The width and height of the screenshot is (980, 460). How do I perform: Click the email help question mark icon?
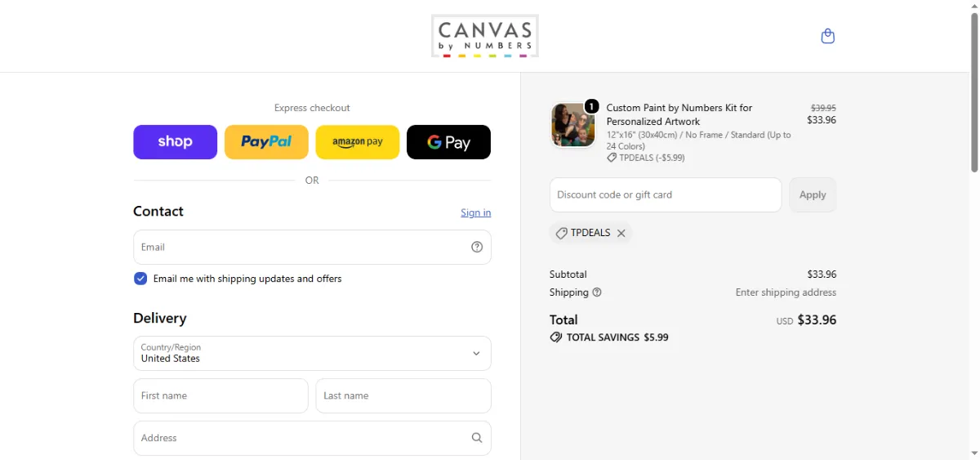477,247
